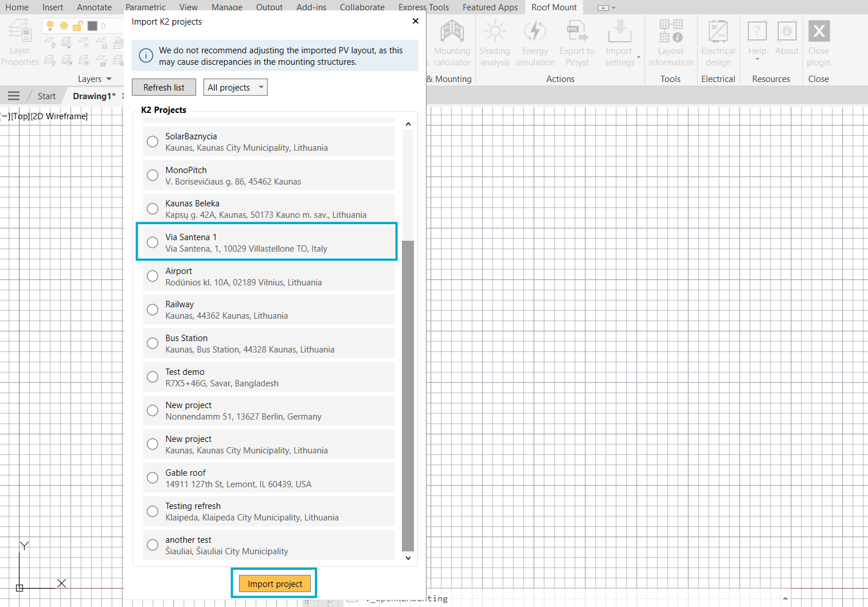This screenshot has height=607, width=868.
Task: Open the All projects filter dropdown
Action: (235, 87)
